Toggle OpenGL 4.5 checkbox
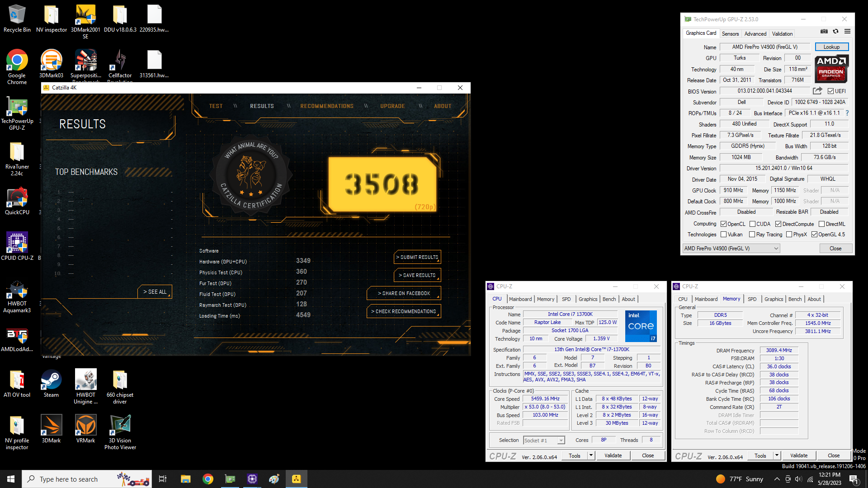This screenshot has width=868, height=488. 814,235
